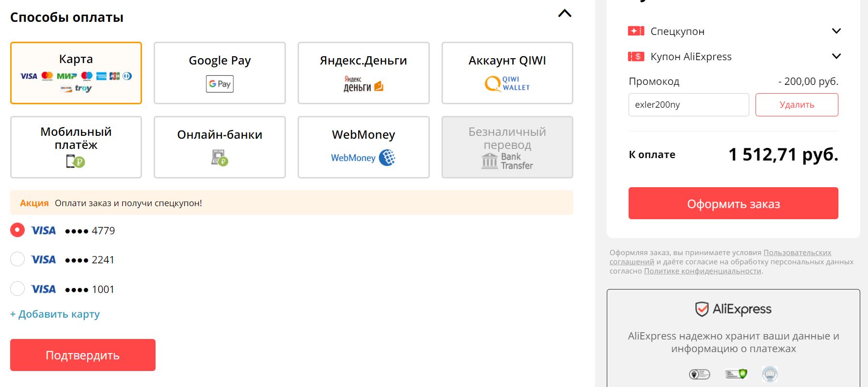Click the Google Pay logo icon
This screenshot has height=387, width=868.
coord(220,84)
